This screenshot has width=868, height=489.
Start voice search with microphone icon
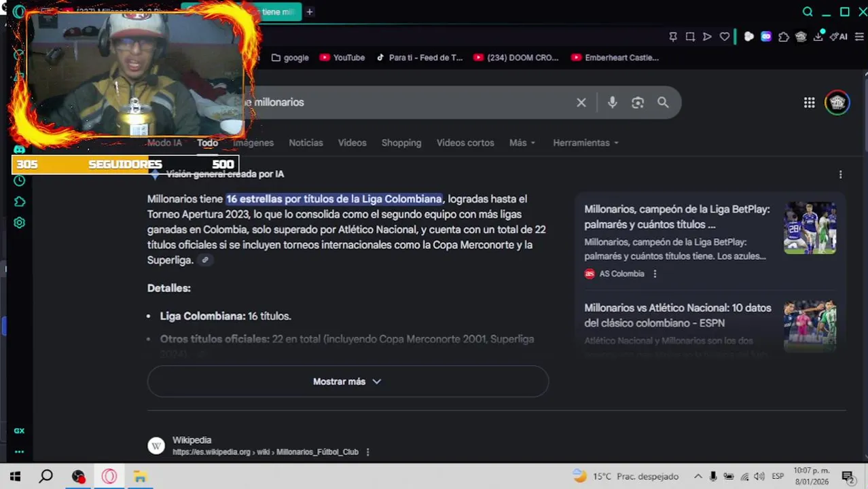[612, 103]
